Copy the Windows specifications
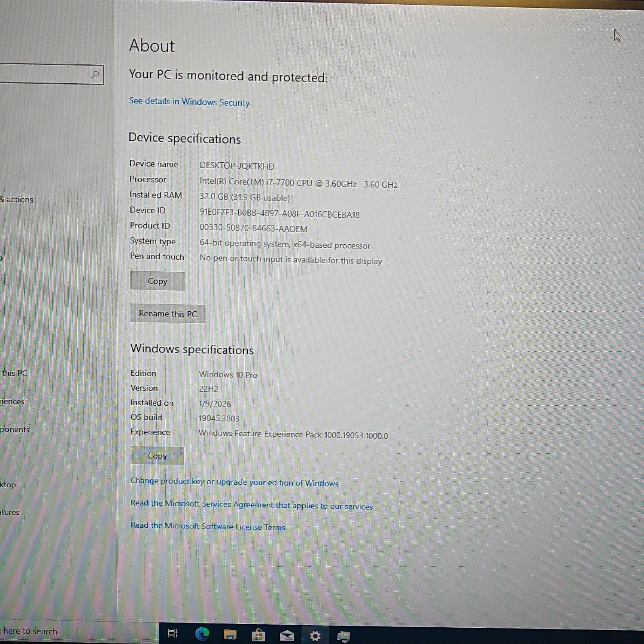 pyautogui.click(x=157, y=456)
